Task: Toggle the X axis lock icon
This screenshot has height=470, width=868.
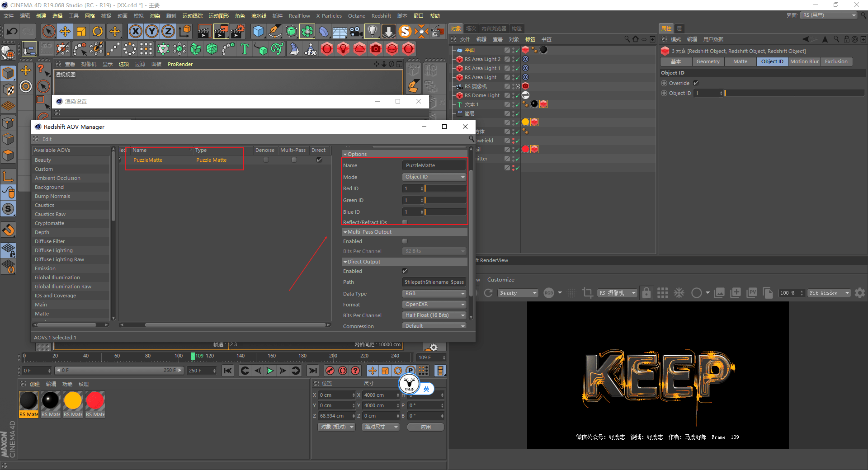Action: point(135,31)
